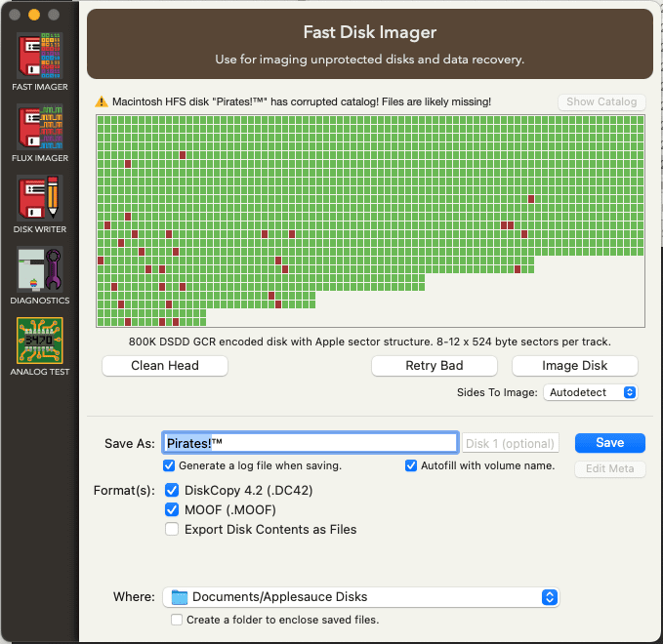
Task: Click the Save As filename field
Action: (310, 443)
